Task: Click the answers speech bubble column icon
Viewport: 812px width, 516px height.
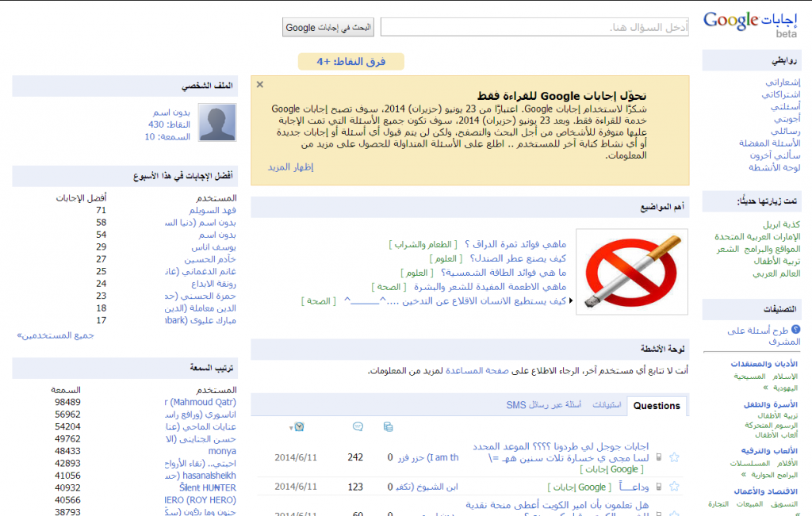Action: 358,426
